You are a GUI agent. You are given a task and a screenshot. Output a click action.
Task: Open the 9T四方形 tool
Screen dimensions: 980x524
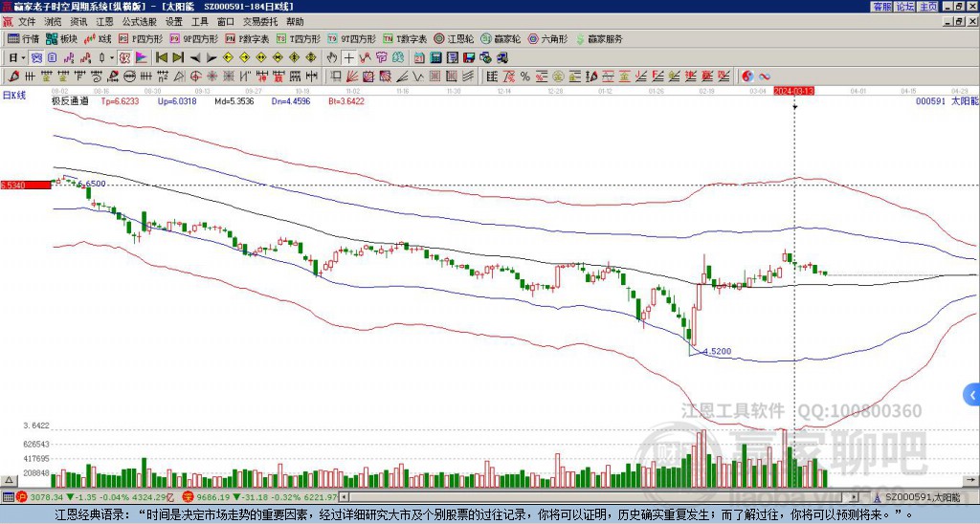352,38
